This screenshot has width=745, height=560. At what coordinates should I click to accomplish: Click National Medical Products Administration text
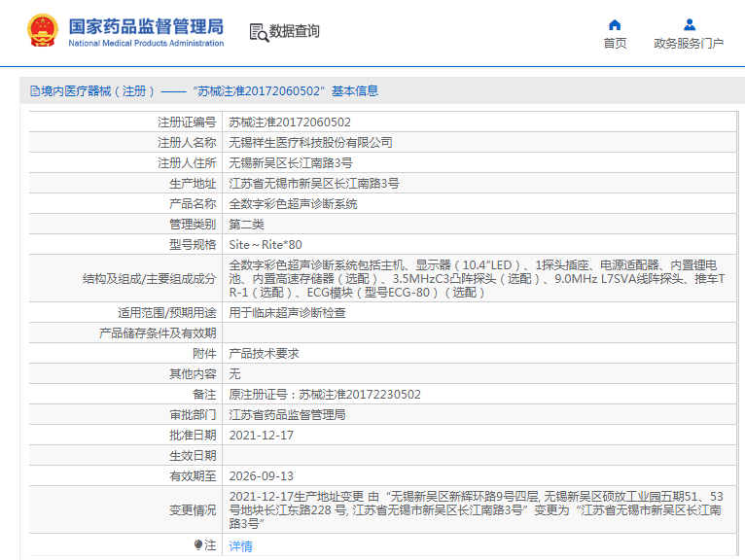point(146,43)
